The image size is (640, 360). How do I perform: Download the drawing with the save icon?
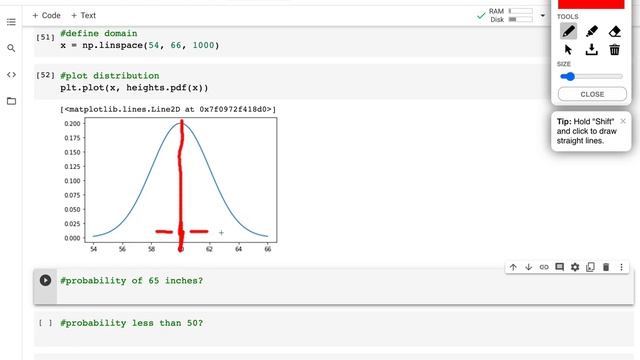coord(591,50)
